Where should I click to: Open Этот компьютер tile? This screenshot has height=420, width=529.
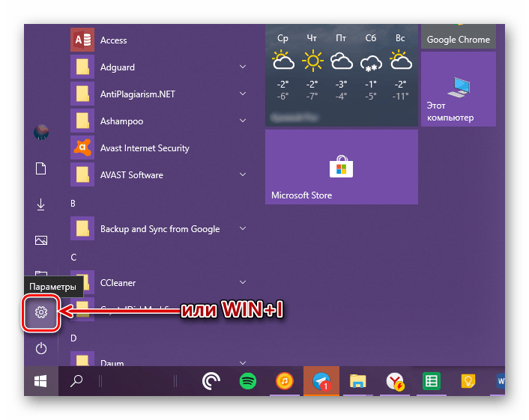click(x=459, y=89)
